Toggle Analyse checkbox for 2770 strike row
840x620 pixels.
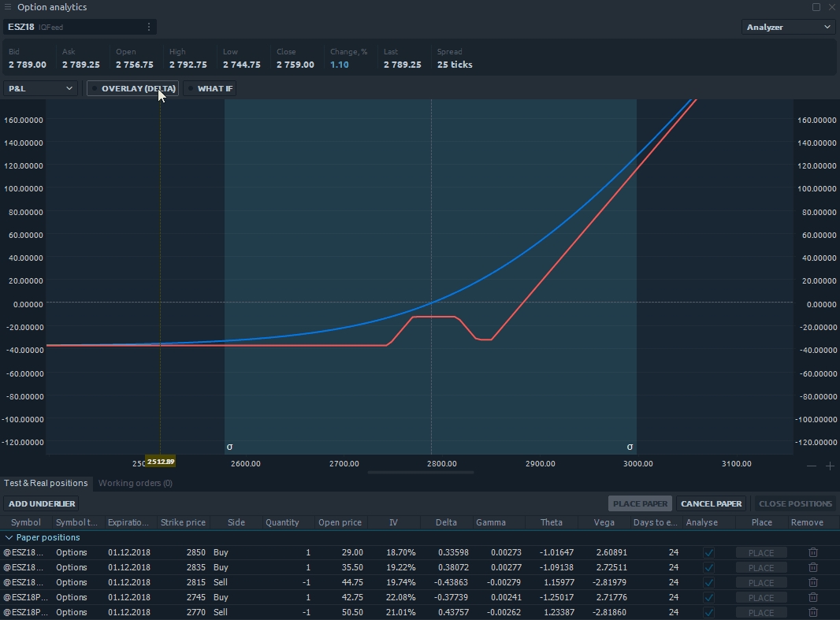coord(708,612)
